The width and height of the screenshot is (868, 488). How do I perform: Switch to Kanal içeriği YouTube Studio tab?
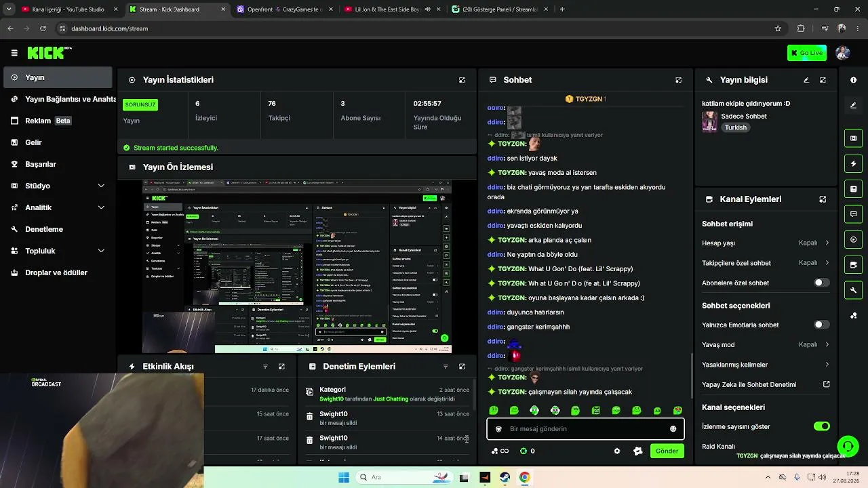[x=70, y=9]
